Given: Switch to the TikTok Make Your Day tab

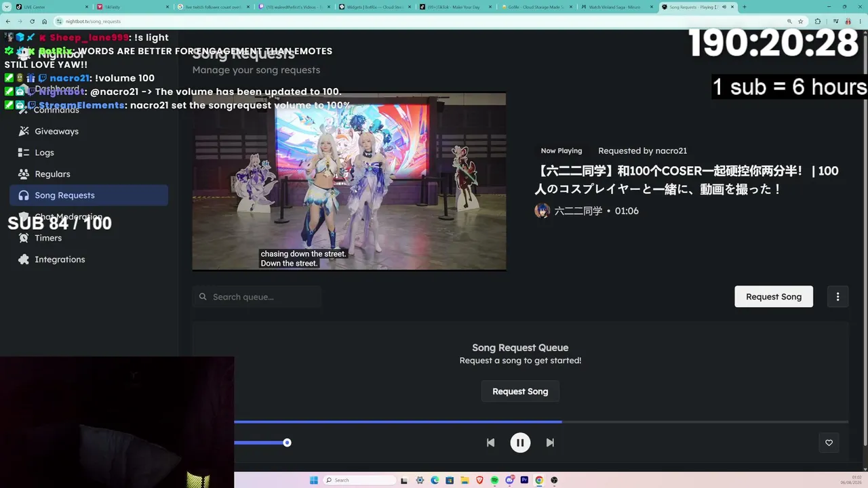Looking at the screenshot, I should (456, 7).
